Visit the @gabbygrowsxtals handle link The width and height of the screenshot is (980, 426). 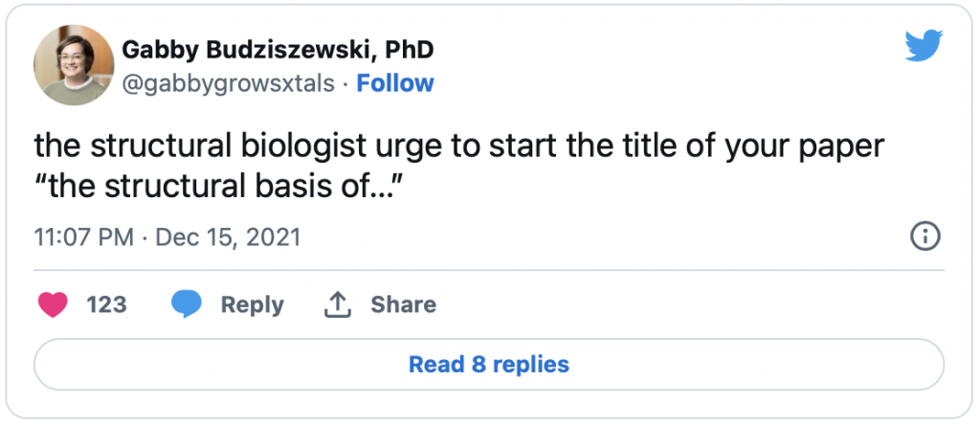[x=228, y=83]
